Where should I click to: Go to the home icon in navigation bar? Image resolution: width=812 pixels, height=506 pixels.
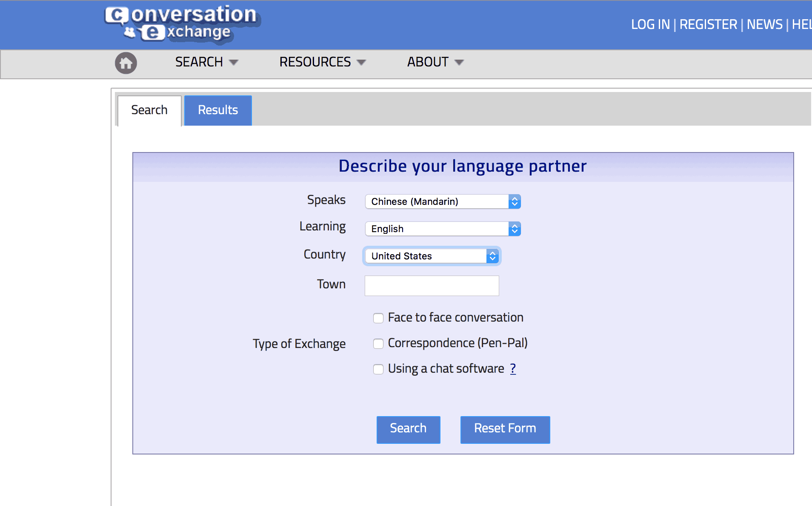126,63
